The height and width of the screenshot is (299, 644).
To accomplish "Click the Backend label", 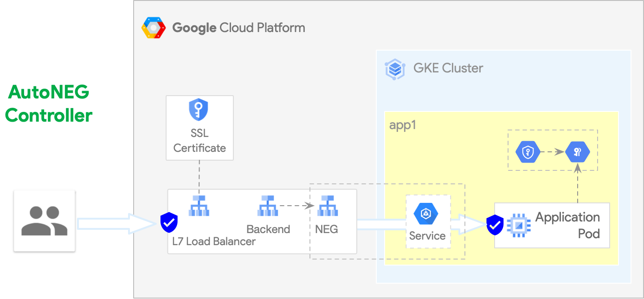I will [268, 229].
